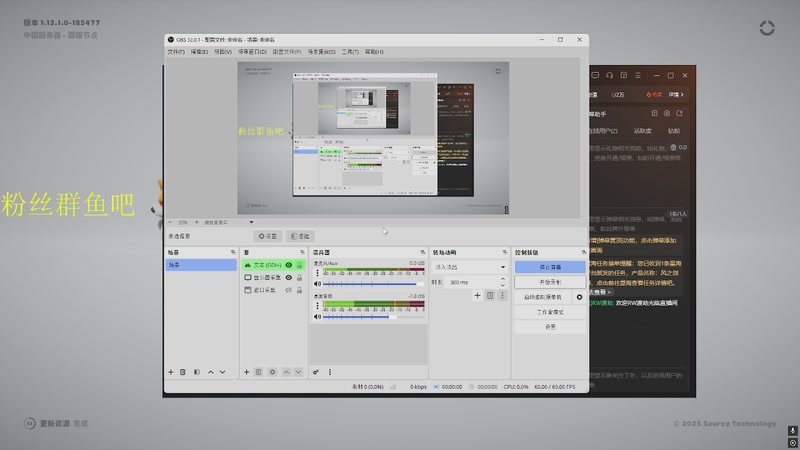Screen dimensions: 800x450
Task: Open 视图(V) menu
Action: tap(223, 52)
